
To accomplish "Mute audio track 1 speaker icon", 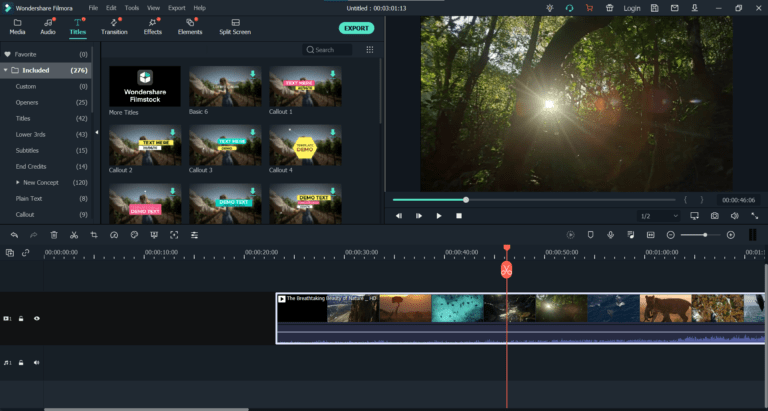I will coord(37,362).
